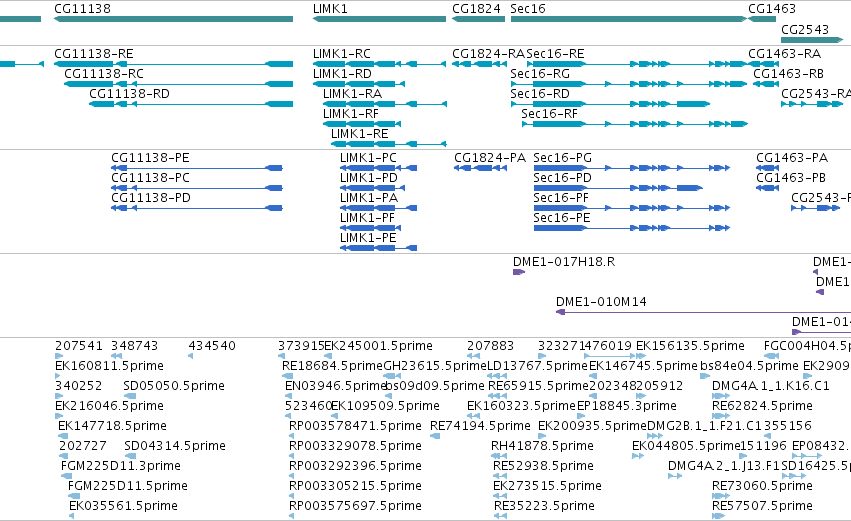Select the CG11138 gene label
The image size is (851, 521).
82,9
